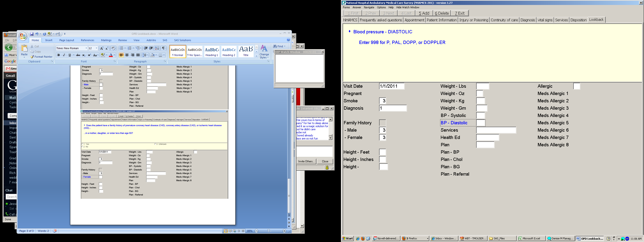Viewport: 644px width, 242px height.
Task: Click the Change Styles icon
Action: click(x=264, y=52)
